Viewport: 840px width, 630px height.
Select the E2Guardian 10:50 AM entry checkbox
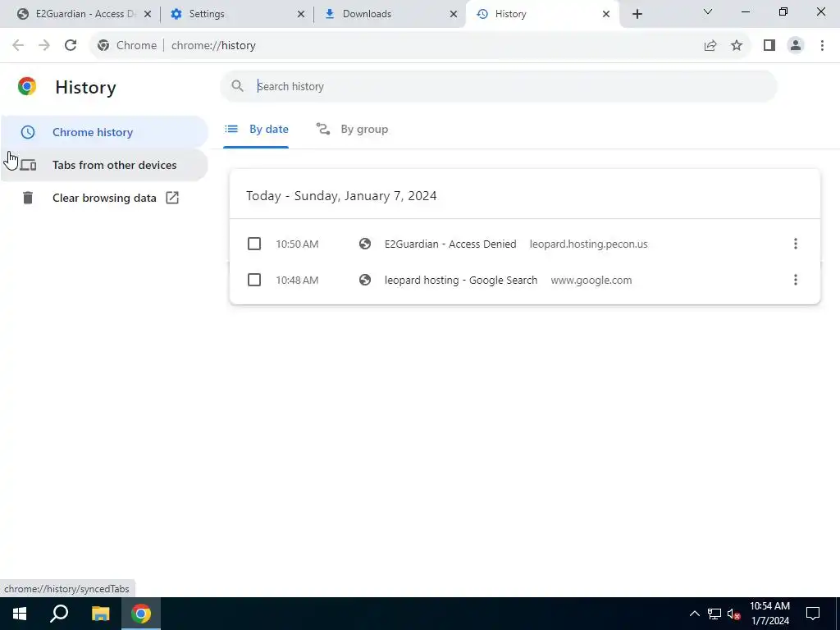click(254, 244)
